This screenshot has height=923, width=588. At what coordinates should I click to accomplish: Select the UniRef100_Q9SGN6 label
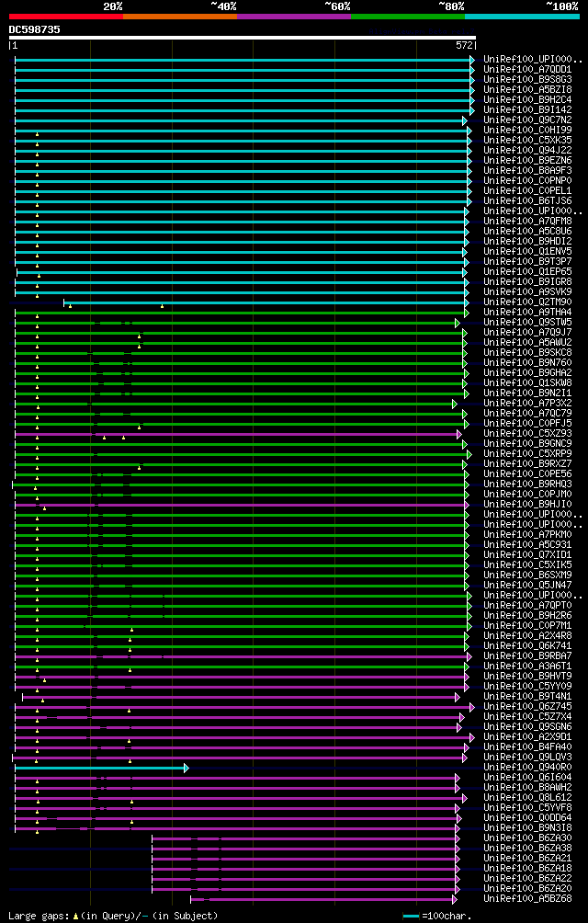pos(527,727)
